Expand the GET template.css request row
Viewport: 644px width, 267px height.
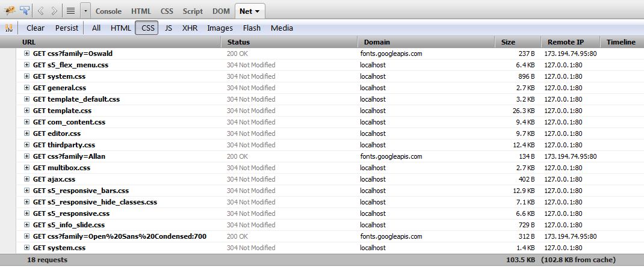tap(27, 111)
